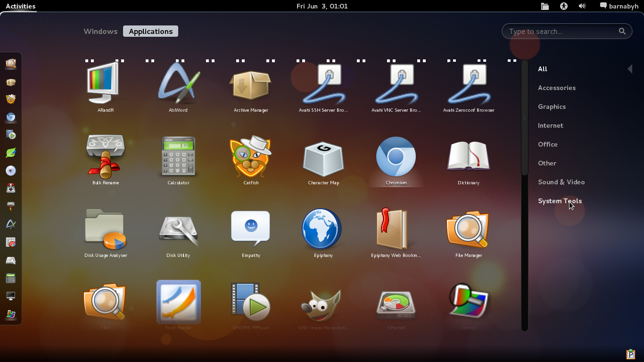This screenshot has width=644, height=362.
Task: Open AbiWord from the applications grid
Action: (178, 83)
